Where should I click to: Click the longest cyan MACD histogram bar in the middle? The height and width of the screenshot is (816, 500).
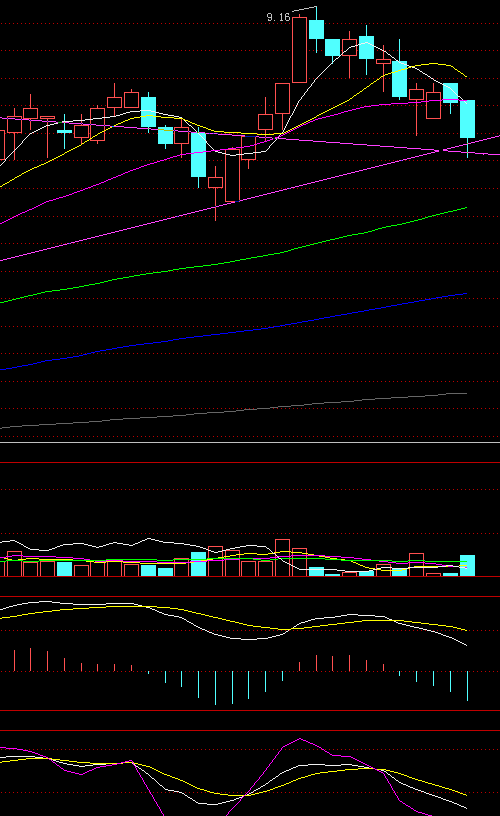(215, 688)
